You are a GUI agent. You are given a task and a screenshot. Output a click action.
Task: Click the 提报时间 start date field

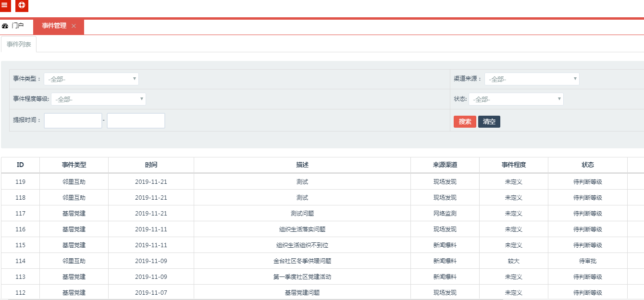pyautogui.click(x=73, y=121)
